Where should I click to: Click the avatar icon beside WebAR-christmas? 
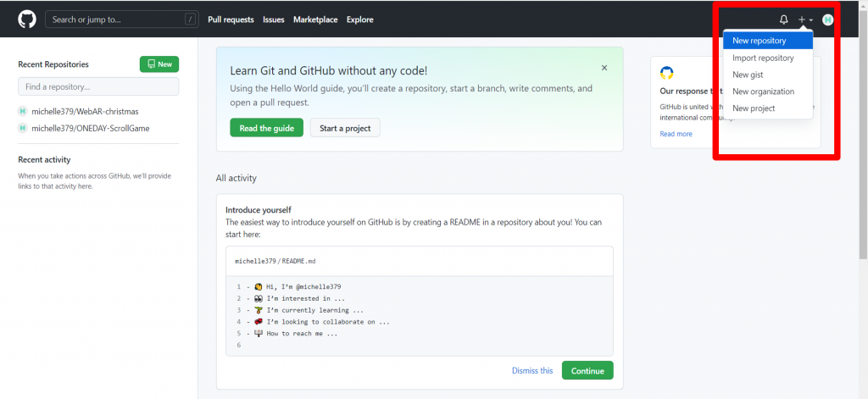pos(23,111)
